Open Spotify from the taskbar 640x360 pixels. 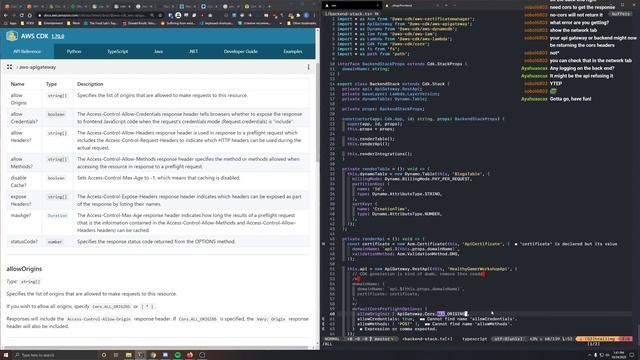(x=178, y=355)
